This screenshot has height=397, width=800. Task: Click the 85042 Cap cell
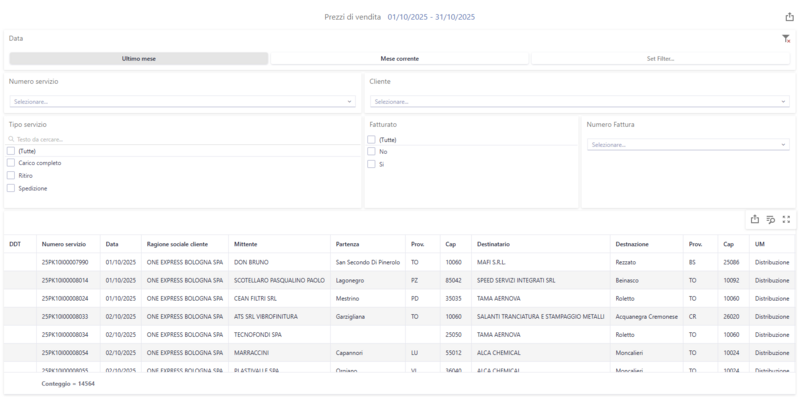456,280
